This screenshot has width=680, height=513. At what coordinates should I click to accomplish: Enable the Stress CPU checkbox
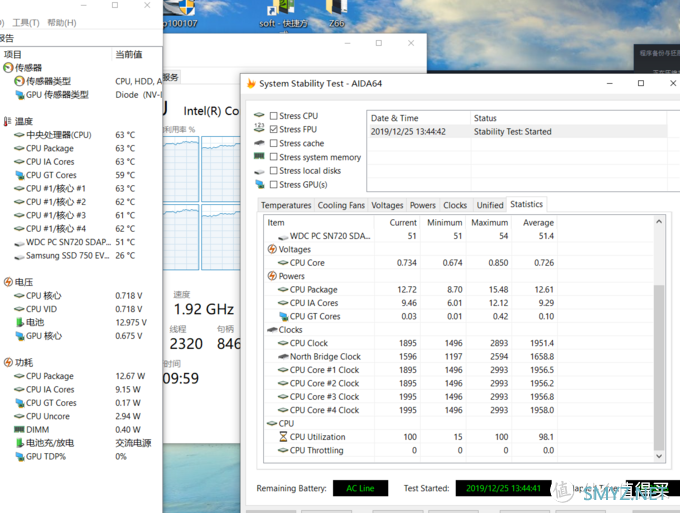[274, 116]
